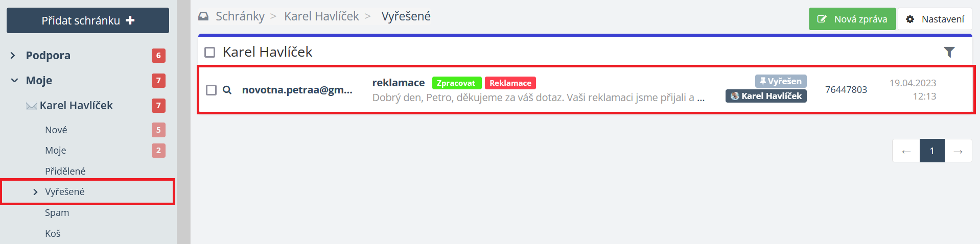Click the green Zpracovat tag
Screen dimensions: 980x244
point(456,83)
